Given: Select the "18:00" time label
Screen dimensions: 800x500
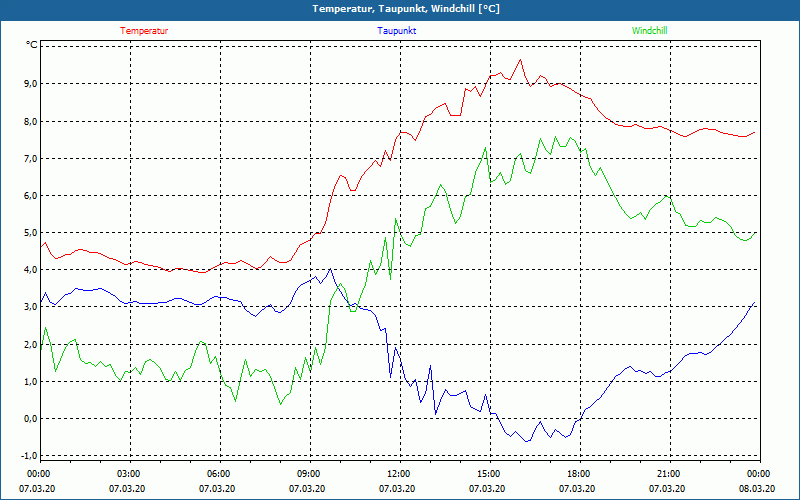Looking at the screenshot, I should 577,474.
